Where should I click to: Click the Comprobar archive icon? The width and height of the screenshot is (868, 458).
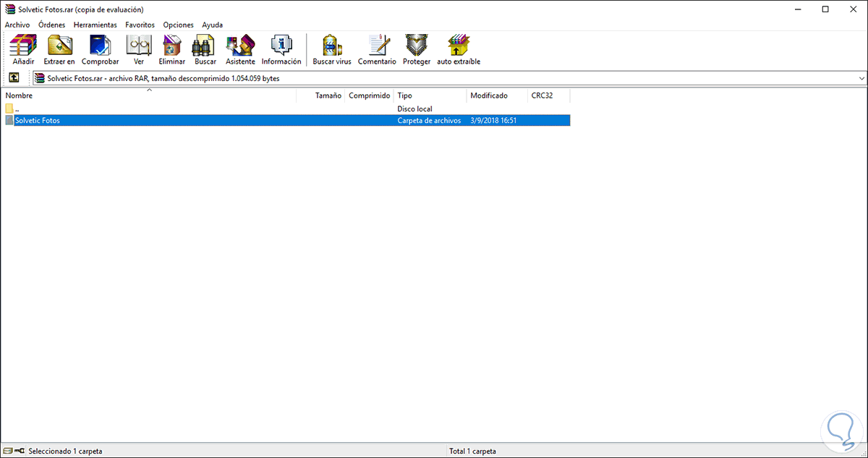tap(100, 45)
